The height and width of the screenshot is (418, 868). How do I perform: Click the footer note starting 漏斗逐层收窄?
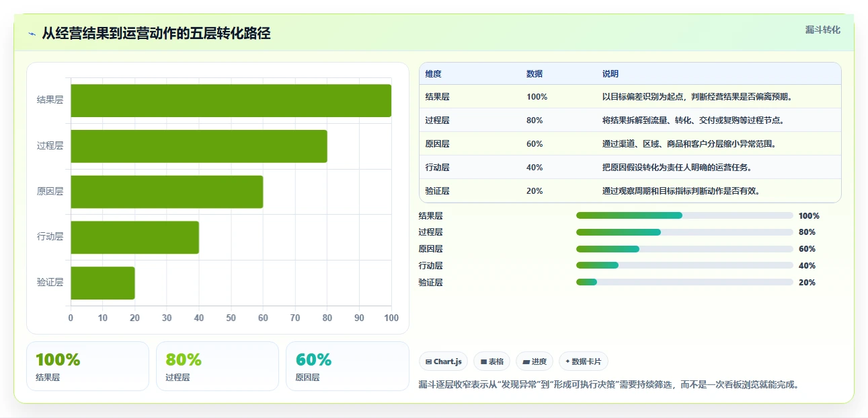click(x=608, y=385)
